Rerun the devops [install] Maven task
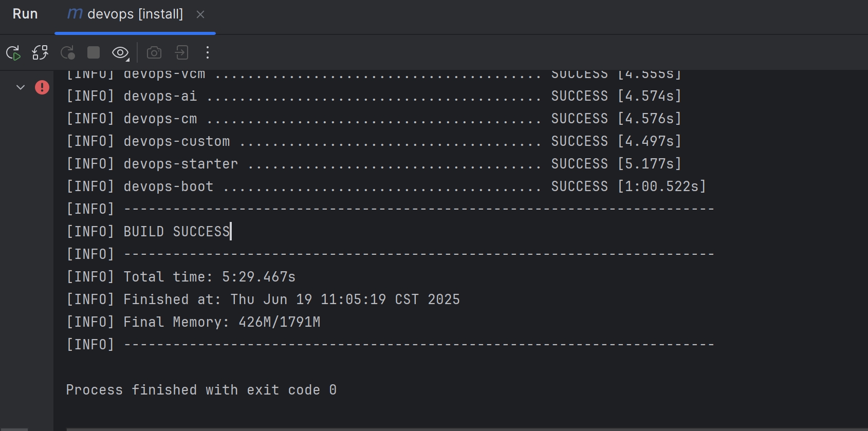This screenshot has height=431, width=868. (13, 52)
